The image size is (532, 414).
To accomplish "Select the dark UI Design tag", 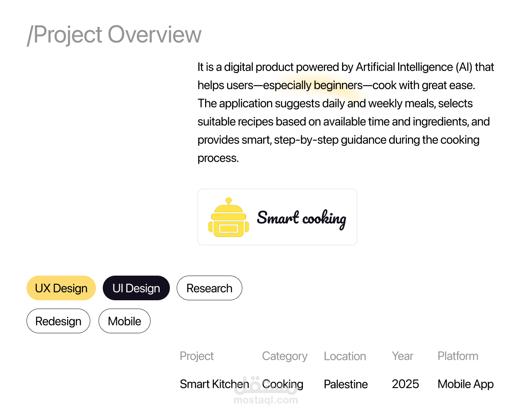I will pyautogui.click(x=136, y=288).
